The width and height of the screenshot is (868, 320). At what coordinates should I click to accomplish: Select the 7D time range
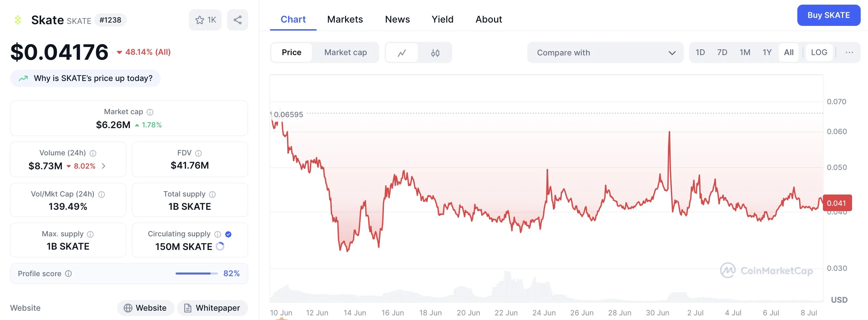point(722,52)
